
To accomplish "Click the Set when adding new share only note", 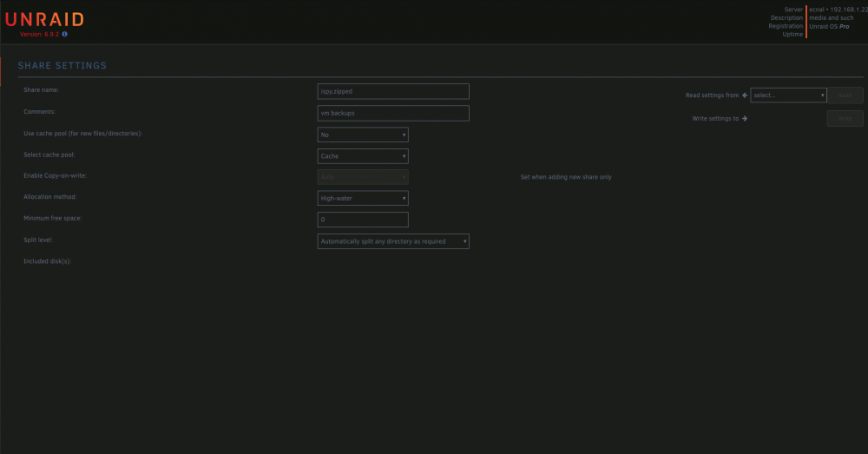I will 566,177.
